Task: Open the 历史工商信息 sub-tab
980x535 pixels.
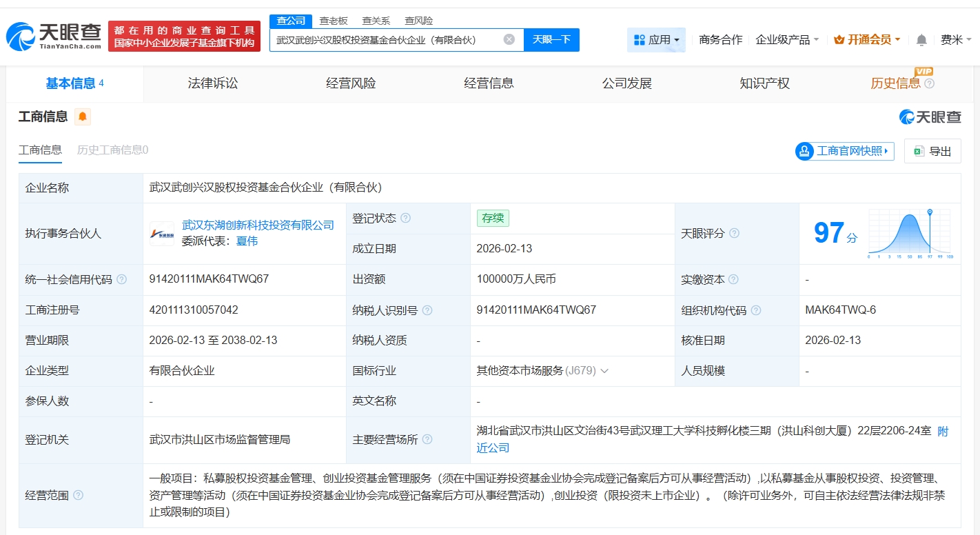Action: tap(112, 150)
